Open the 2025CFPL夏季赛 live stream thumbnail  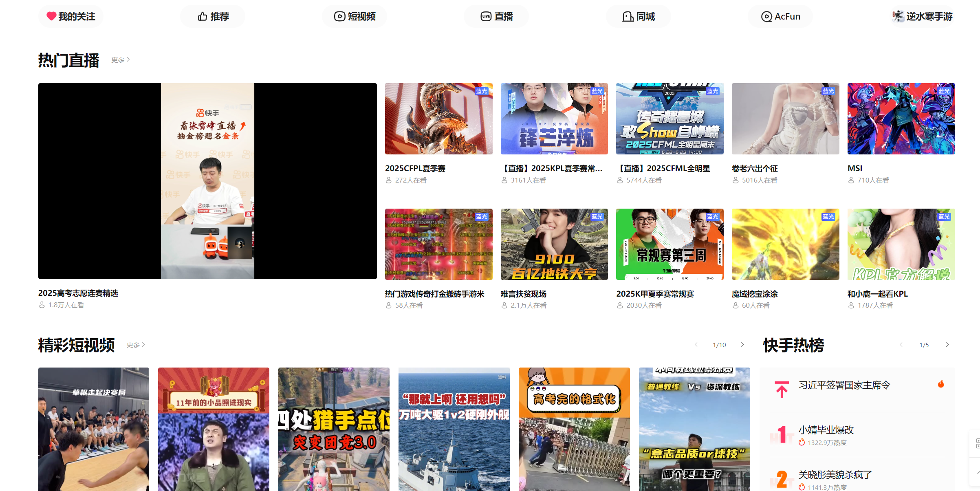438,119
